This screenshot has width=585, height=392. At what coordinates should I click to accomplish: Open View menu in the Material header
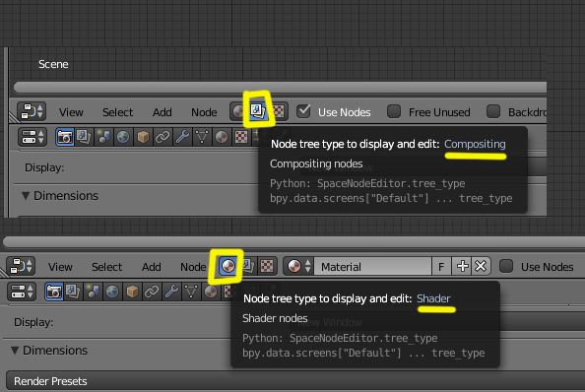tap(60, 267)
